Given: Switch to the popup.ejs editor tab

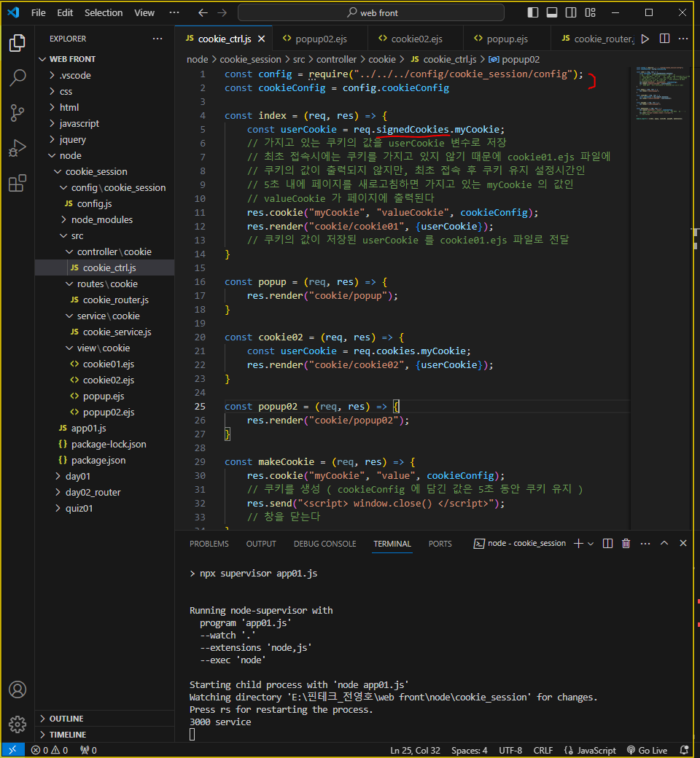Looking at the screenshot, I should [x=507, y=39].
